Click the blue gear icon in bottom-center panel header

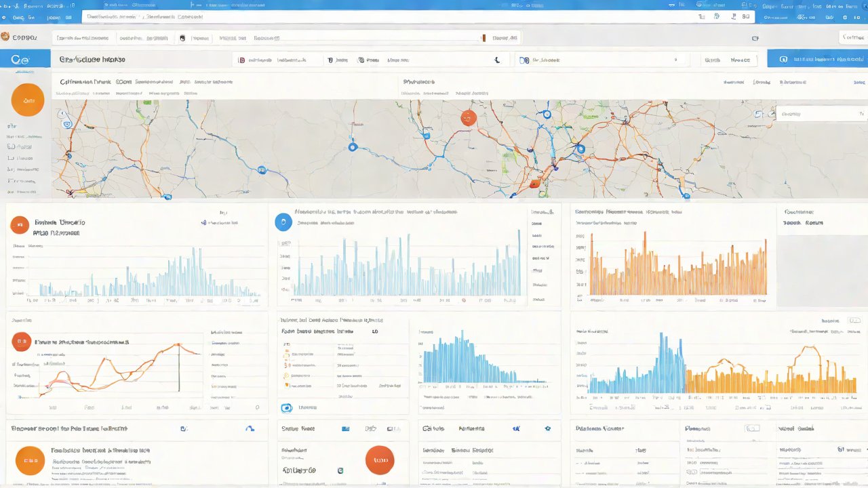pos(548,428)
